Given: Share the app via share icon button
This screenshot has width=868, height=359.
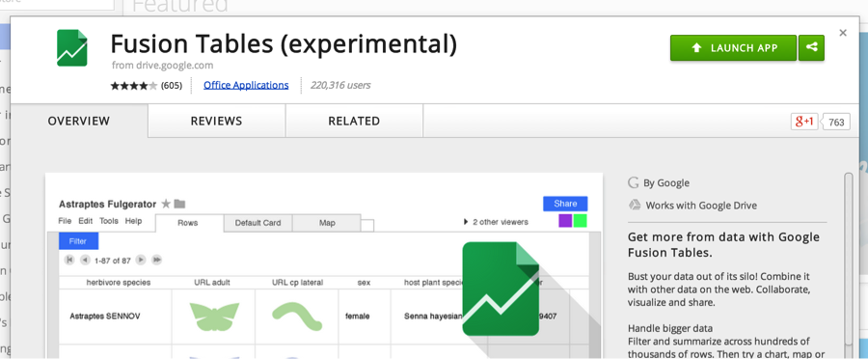Looking at the screenshot, I should click(811, 48).
